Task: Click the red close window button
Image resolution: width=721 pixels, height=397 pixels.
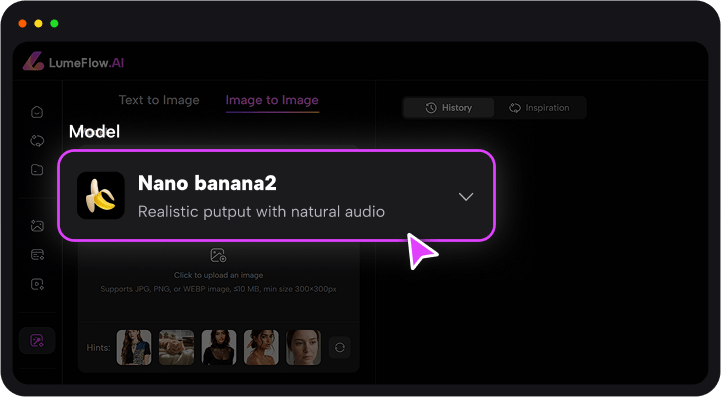Action: [x=22, y=23]
